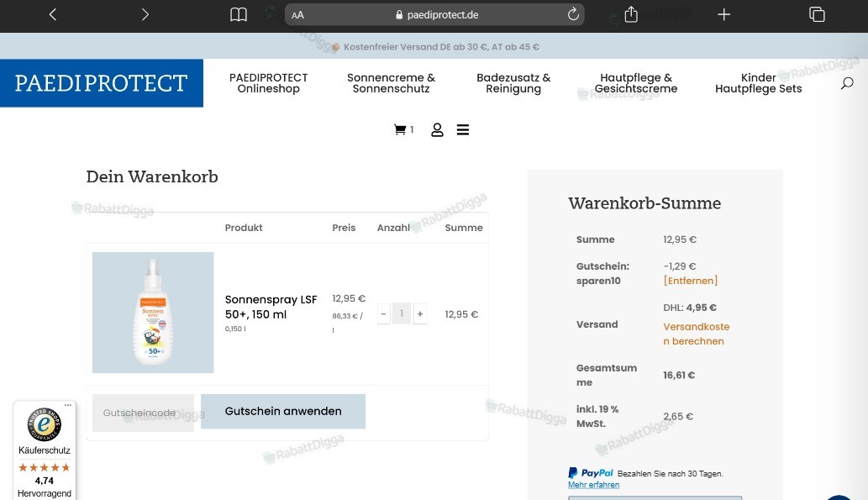
Task: Click Gutschein anwenden button
Action: pos(283,412)
